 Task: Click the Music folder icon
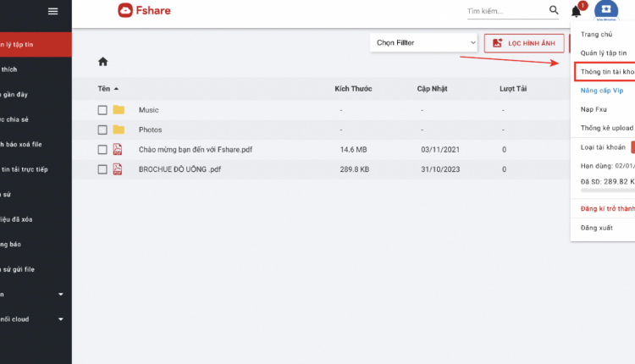tap(119, 110)
